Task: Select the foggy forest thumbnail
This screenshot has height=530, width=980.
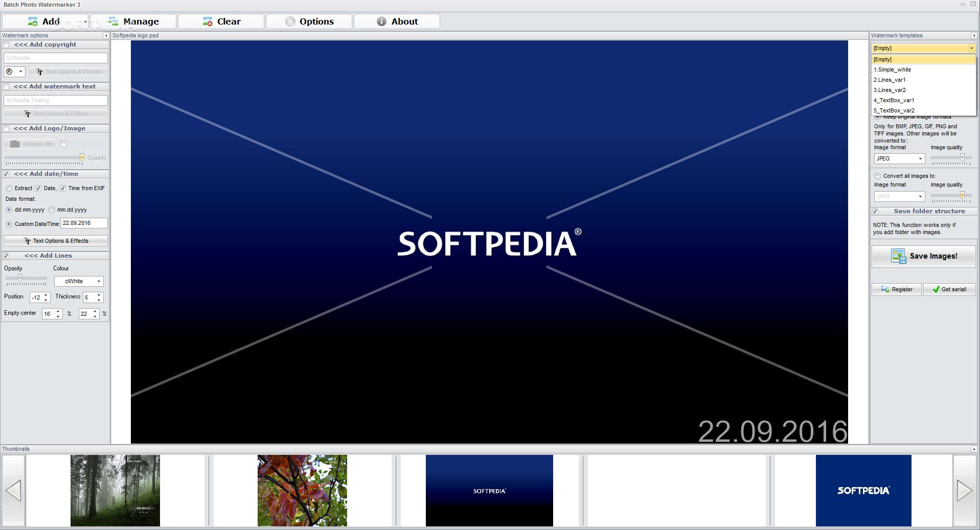Action: [x=115, y=491]
